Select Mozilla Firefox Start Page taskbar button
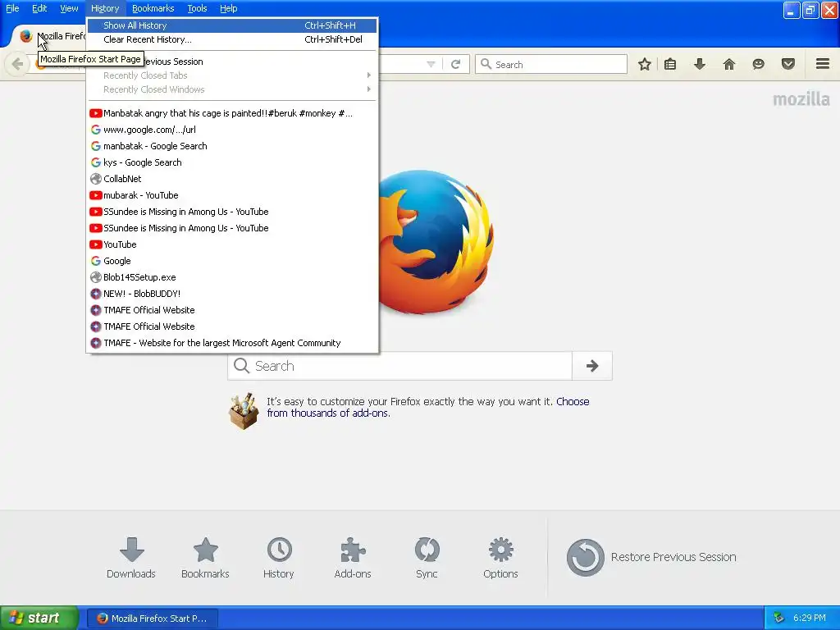The image size is (840, 630). [152, 619]
